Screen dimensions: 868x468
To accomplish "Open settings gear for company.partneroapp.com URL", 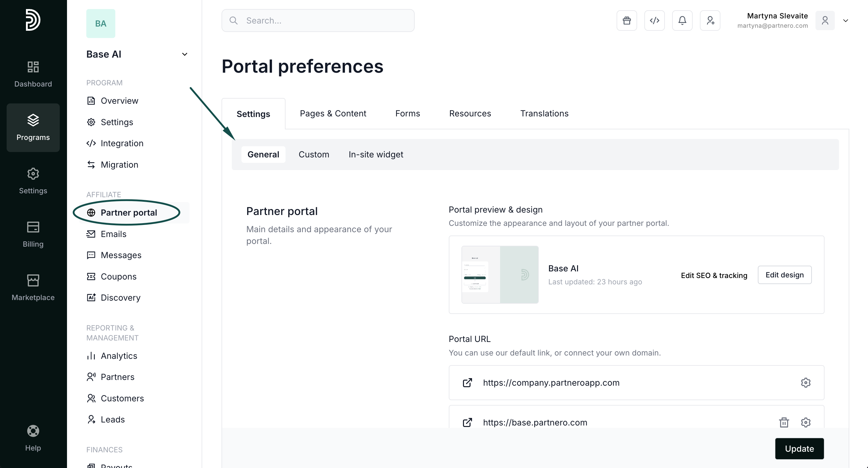I will 805,383.
